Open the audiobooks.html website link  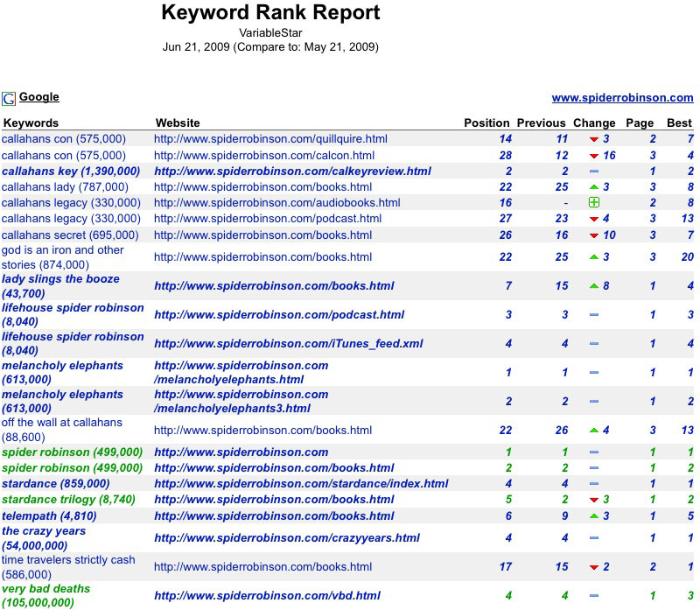(x=276, y=203)
